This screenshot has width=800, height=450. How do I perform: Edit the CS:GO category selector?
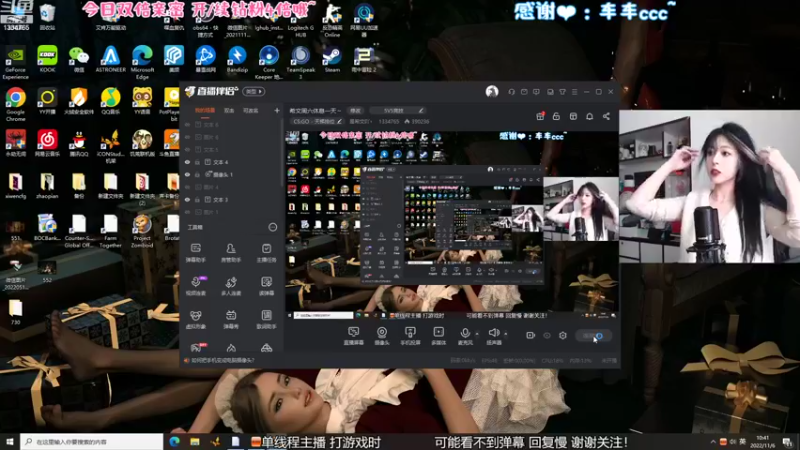pyautogui.click(x=317, y=121)
